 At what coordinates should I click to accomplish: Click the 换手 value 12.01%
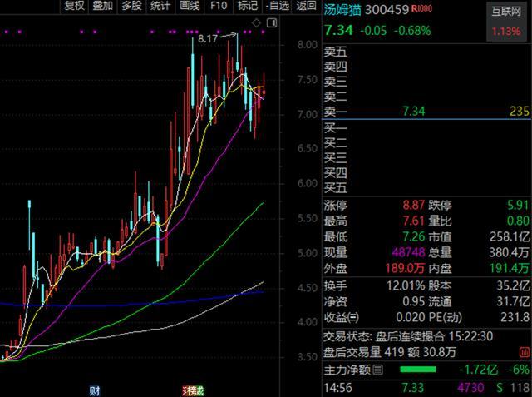(x=406, y=286)
